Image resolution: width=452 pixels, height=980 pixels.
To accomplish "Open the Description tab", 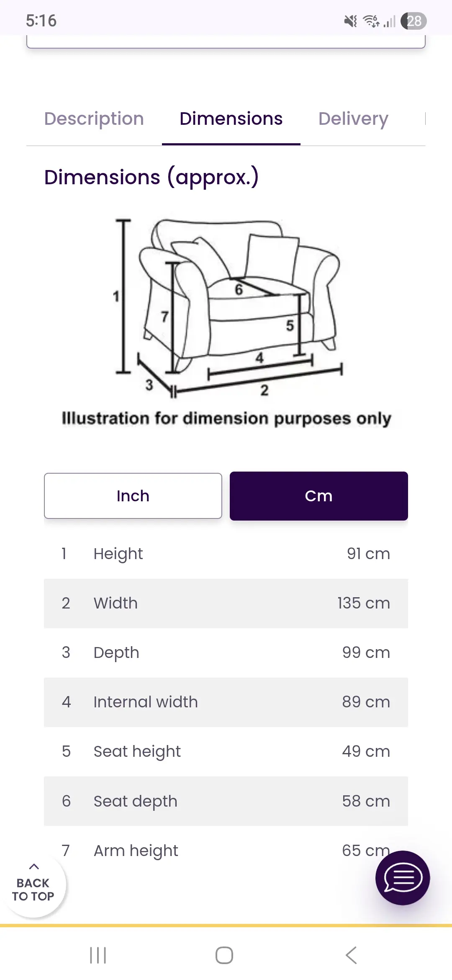I will click(94, 119).
